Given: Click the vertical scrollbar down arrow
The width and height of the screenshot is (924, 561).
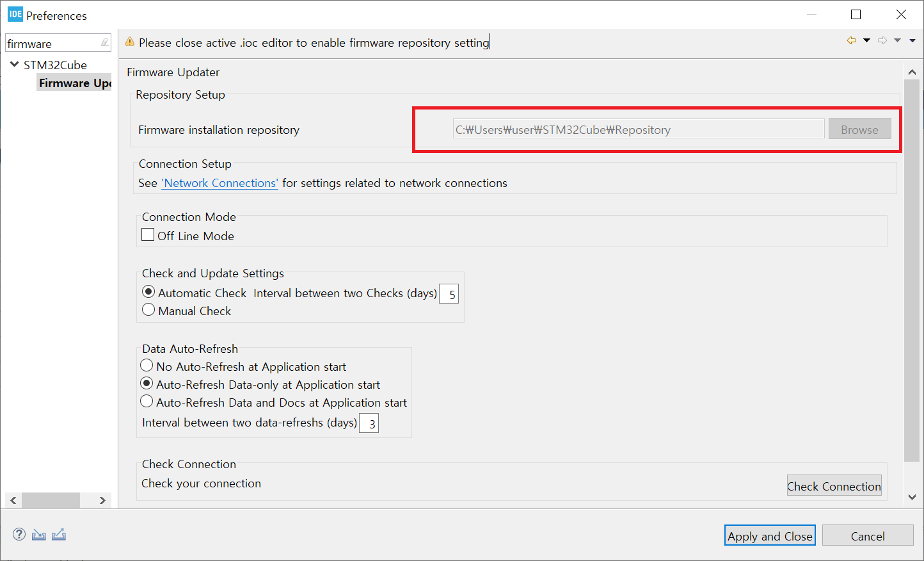Looking at the screenshot, I should click(912, 497).
